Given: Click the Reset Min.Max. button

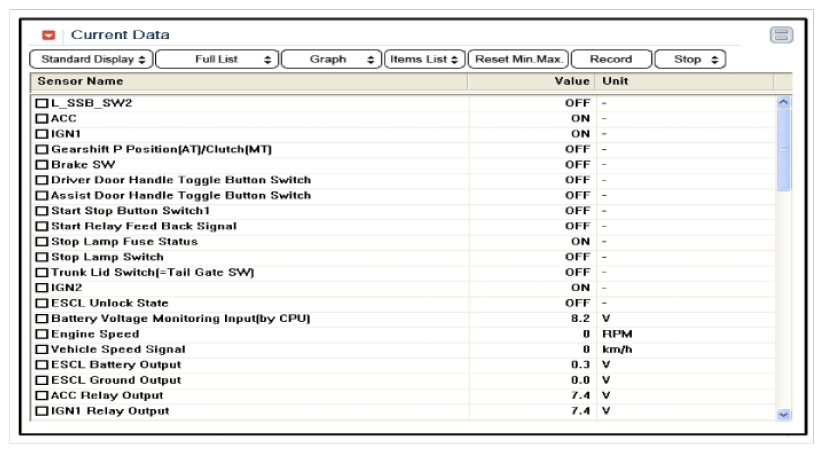Looking at the screenshot, I should (x=519, y=59).
